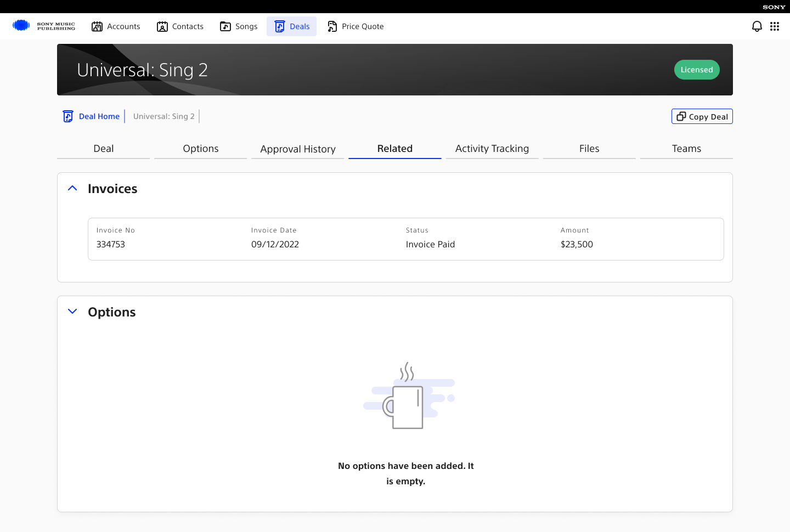Viewport: 790px width, 532px height.
Task: Click the Invoice Paid status
Action: point(431,245)
